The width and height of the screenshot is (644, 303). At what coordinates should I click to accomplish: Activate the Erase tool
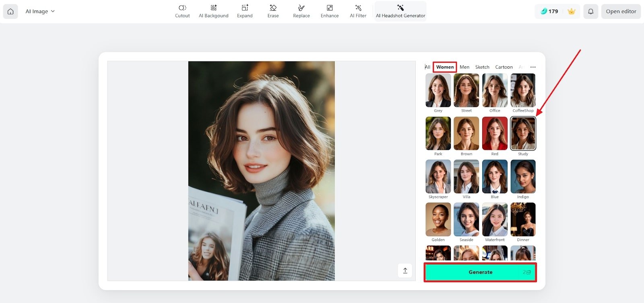pyautogui.click(x=273, y=11)
